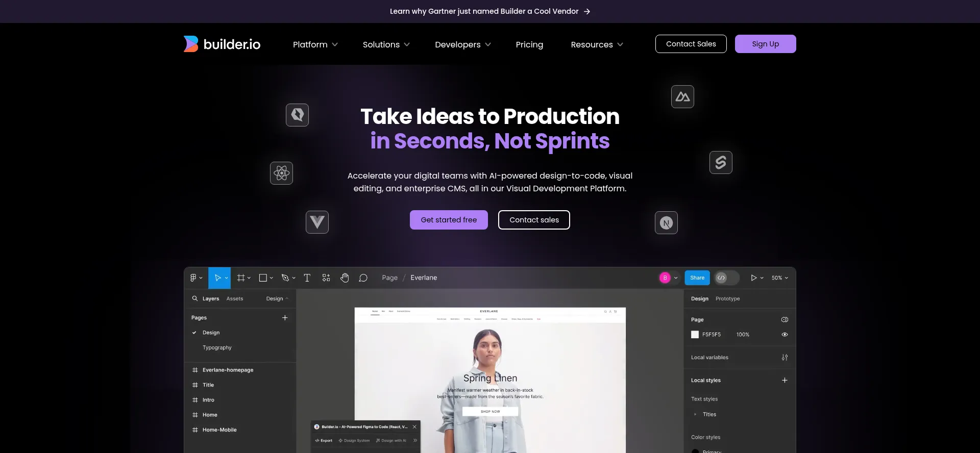Select the Hand tool in toolbar
Viewport: 980px width, 453px height.
tap(345, 278)
